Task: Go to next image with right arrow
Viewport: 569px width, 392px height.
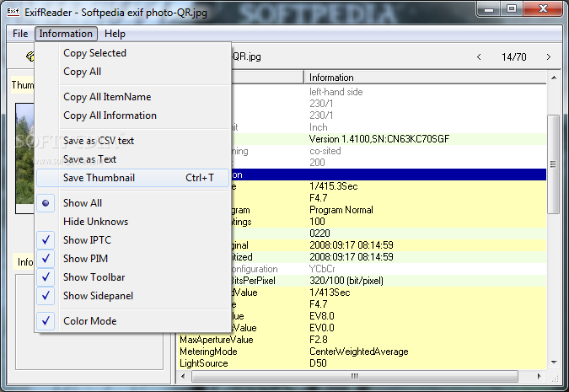Action: click(x=548, y=57)
